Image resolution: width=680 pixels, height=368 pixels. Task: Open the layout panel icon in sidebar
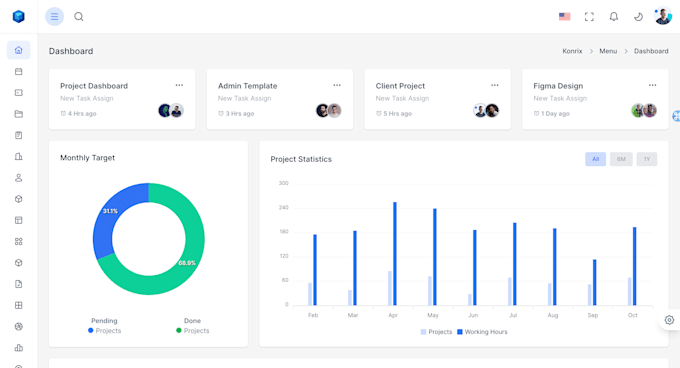click(19, 220)
